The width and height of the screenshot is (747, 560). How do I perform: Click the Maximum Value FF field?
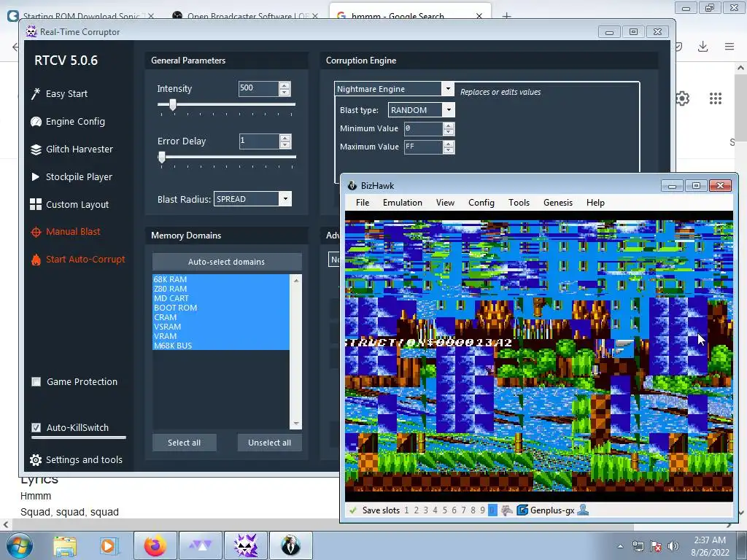pyautogui.click(x=423, y=147)
